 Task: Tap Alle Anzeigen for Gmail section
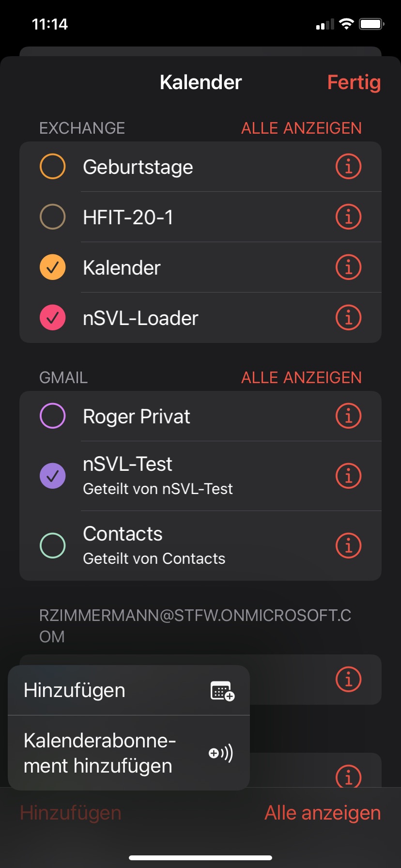(301, 378)
